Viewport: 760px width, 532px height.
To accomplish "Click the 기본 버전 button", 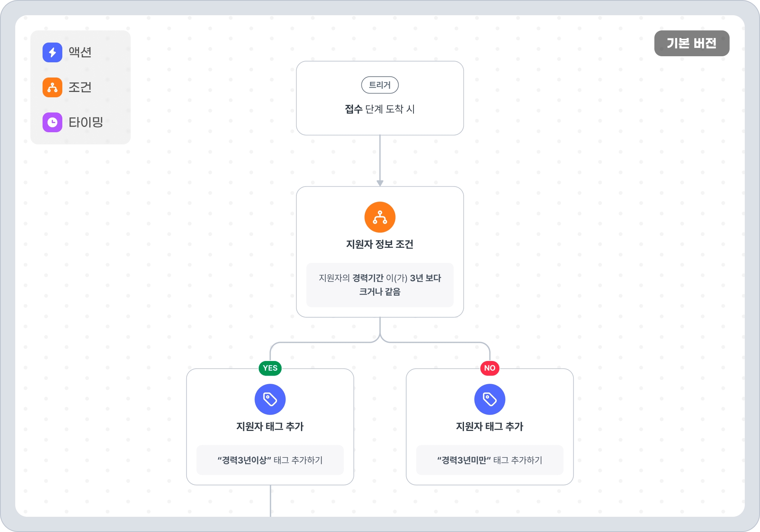I will [x=692, y=43].
